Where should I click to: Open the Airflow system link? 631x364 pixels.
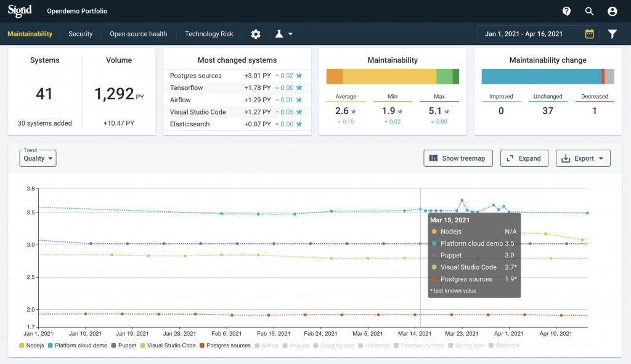point(181,100)
